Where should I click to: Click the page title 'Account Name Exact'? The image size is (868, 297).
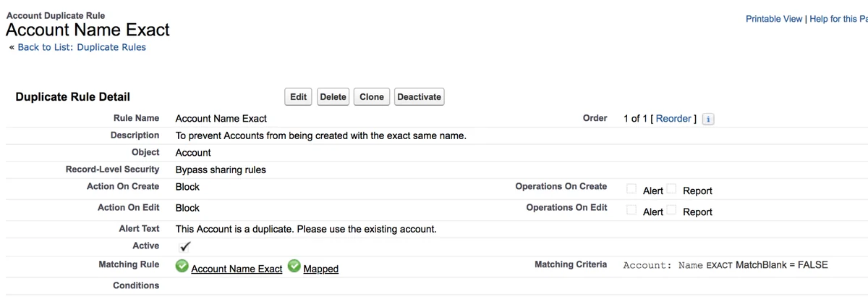pos(88,30)
